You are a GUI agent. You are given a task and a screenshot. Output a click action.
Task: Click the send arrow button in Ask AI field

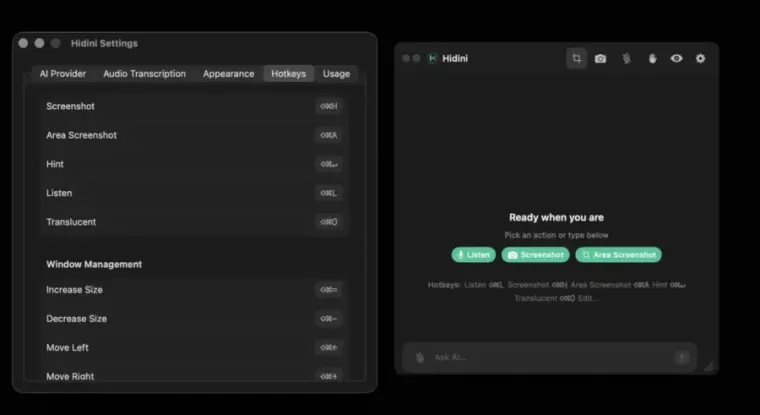coord(682,358)
